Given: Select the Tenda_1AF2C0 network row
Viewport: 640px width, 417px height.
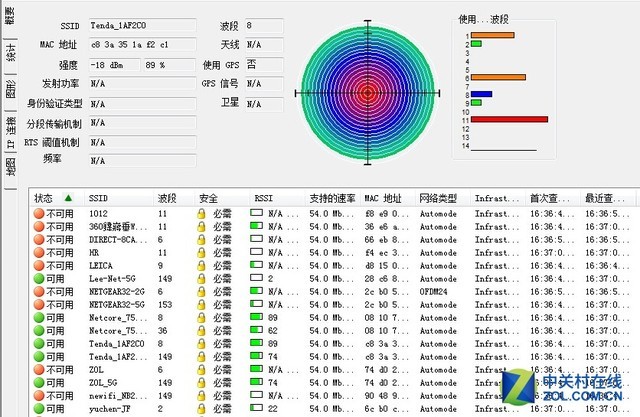Looking at the screenshot, I should 334,344.
